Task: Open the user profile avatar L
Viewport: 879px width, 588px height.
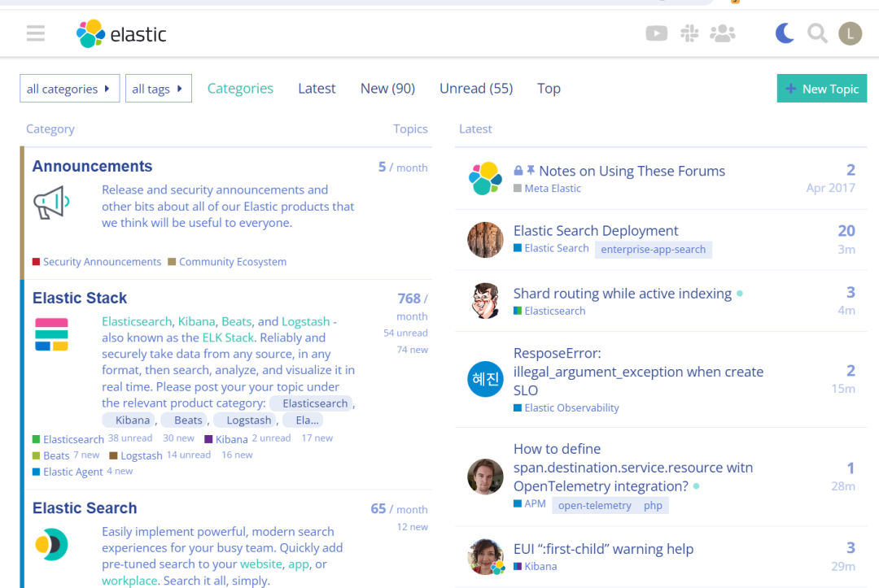Action: pyautogui.click(x=850, y=33)
